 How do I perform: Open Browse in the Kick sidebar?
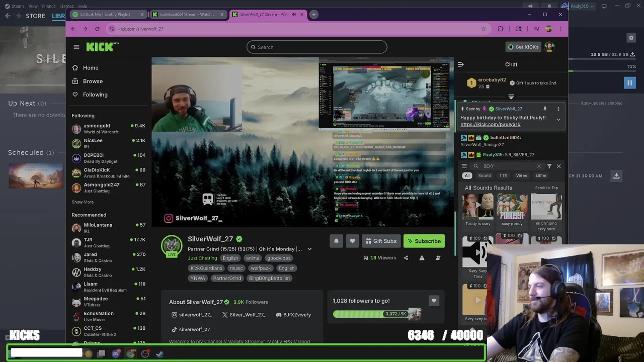click(88, 81)
